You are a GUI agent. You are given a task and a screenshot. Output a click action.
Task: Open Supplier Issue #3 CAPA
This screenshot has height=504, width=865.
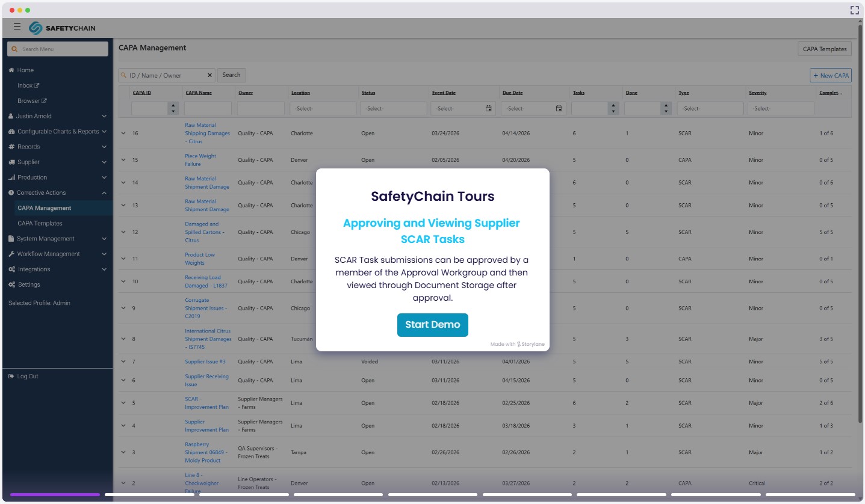point(205,361)
